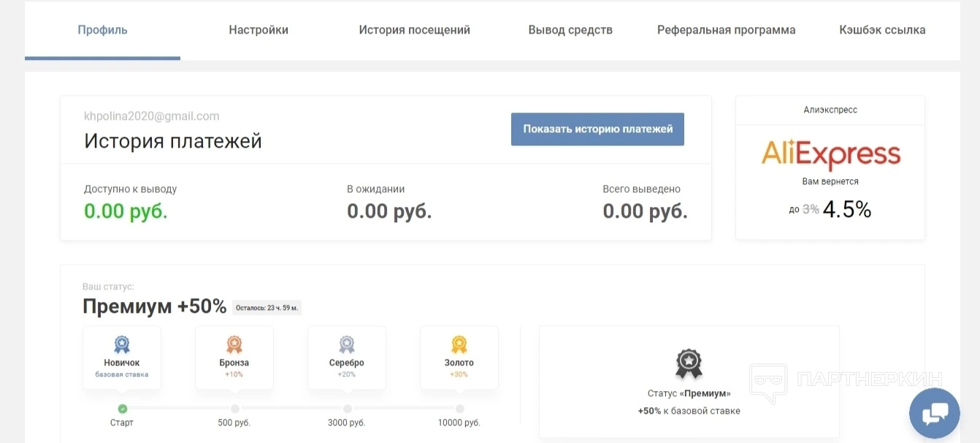Click the Серебро +20% bonus text

[x=347, y=374]
